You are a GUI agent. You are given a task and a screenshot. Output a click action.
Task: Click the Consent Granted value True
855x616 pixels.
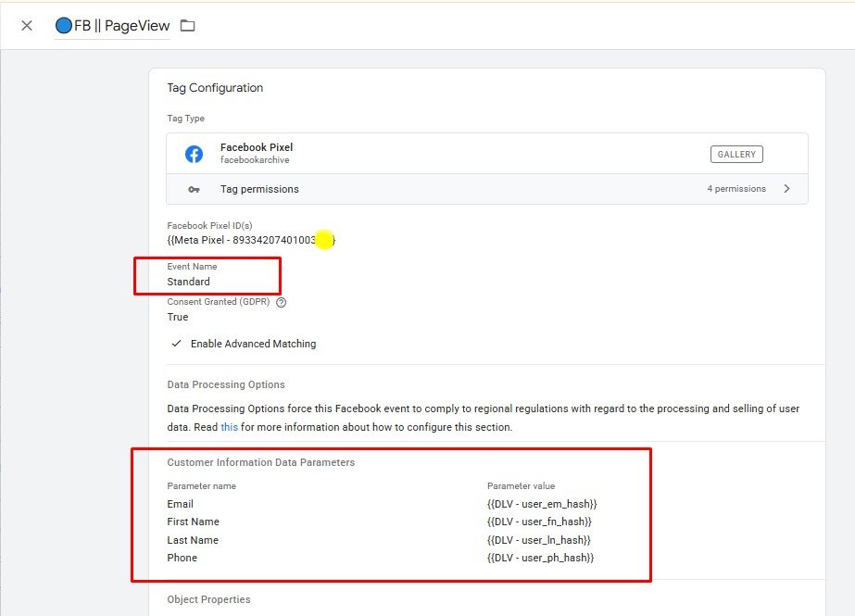(x=178, y=317)
